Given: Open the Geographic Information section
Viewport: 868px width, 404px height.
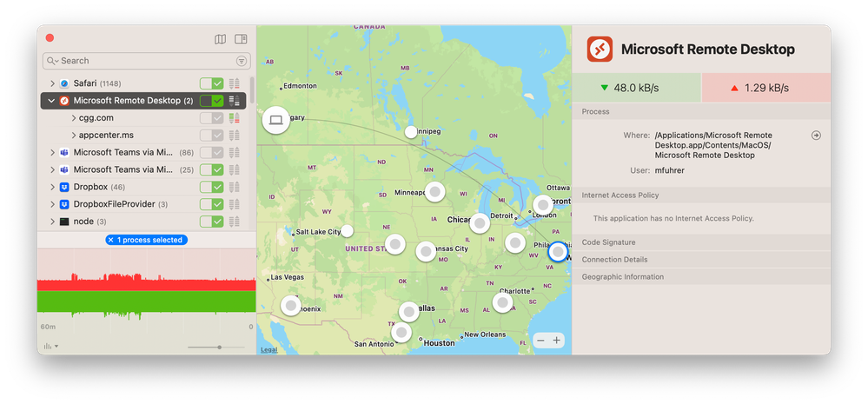Looking at the screenshot, I should click(701, 276).
